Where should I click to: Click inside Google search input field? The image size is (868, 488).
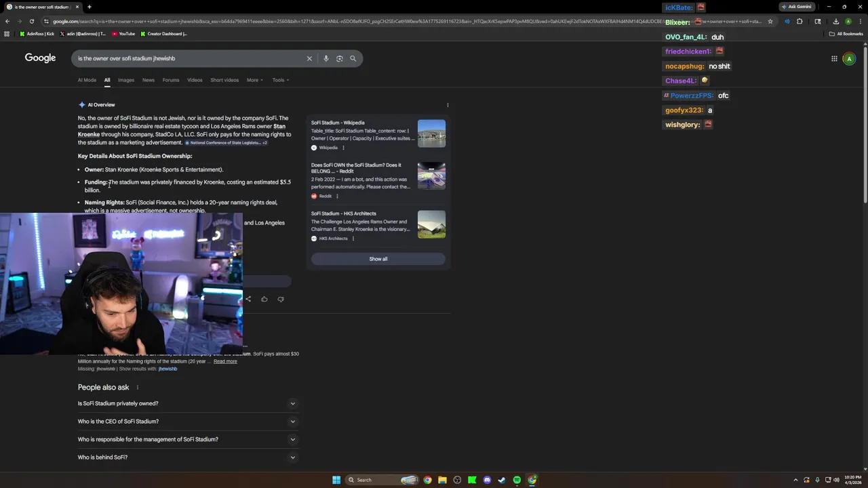[190, 58]
